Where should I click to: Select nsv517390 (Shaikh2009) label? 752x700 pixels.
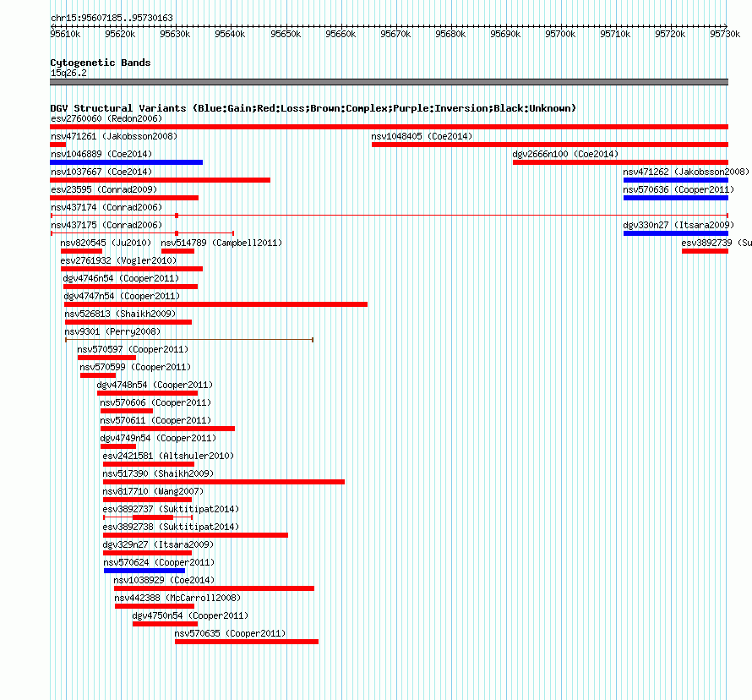point(158,473)
